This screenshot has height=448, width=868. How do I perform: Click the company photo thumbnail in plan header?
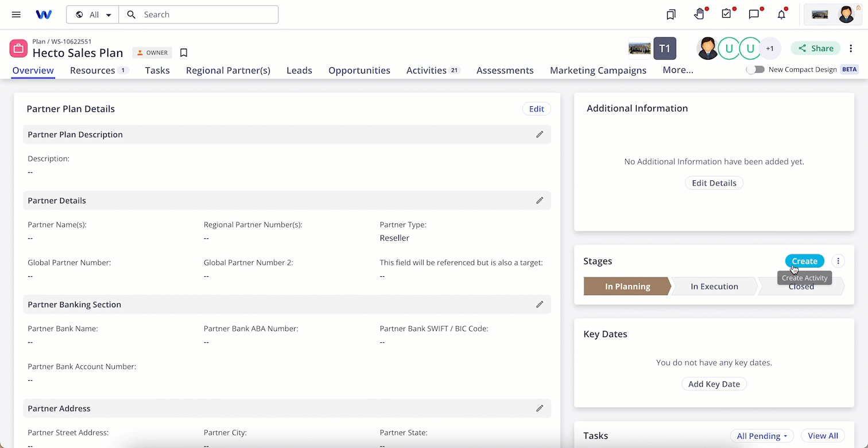pyautogui.click(x=640, y=48)
